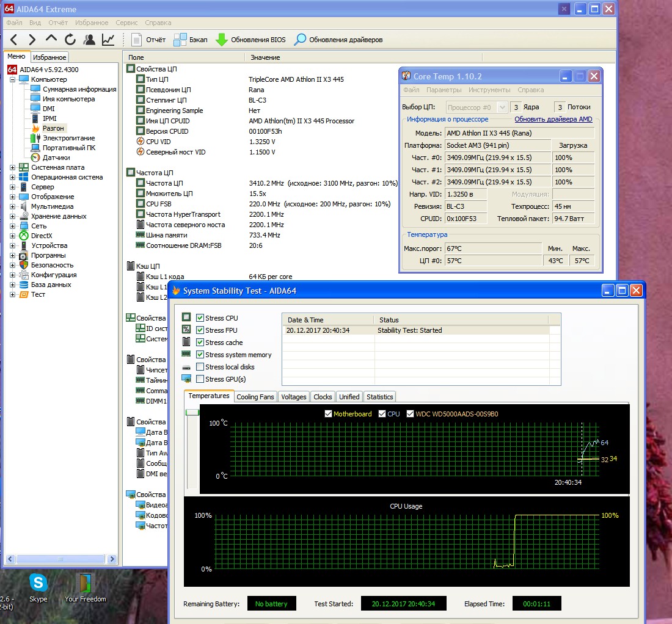This screenshot has height=624, width=672.
Task: Click the Your Freedom desktop icon
Action: click(x=86, y=587)
